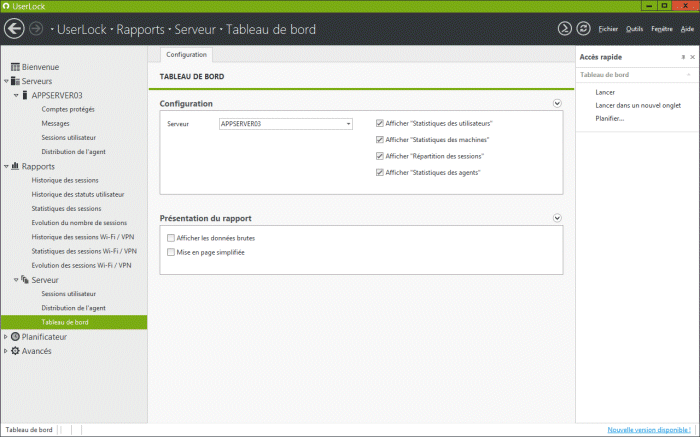Click the Serveurs icon in the tree
The width and height of the screenshot is (700, 437).
click(x=15, y=81)
